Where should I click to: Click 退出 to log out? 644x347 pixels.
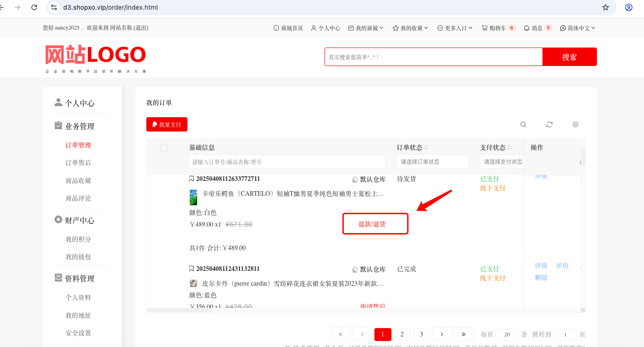[141, 28]
